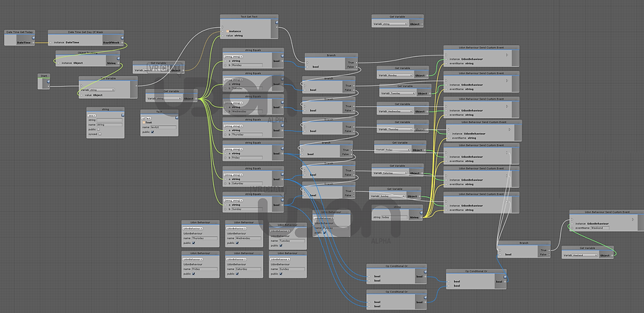
Task: Select the Date Time Get Day Of Week node title
Action: (x=86, y=31)
